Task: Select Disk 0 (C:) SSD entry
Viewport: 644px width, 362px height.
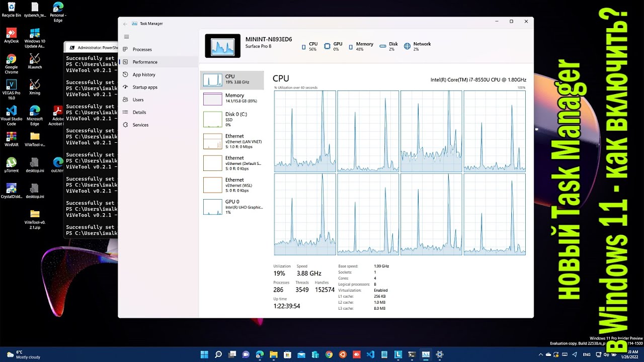Action: pyautogui.click(x=232, y=119)
